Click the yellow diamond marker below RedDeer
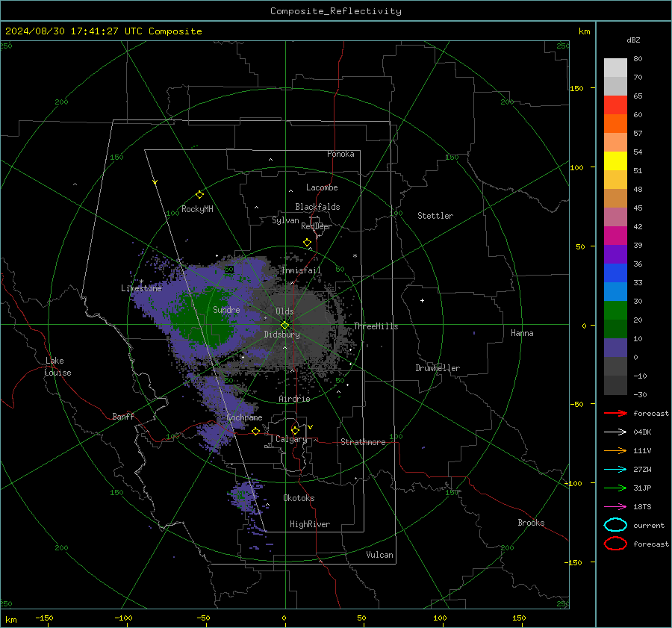 coord(307,243)
